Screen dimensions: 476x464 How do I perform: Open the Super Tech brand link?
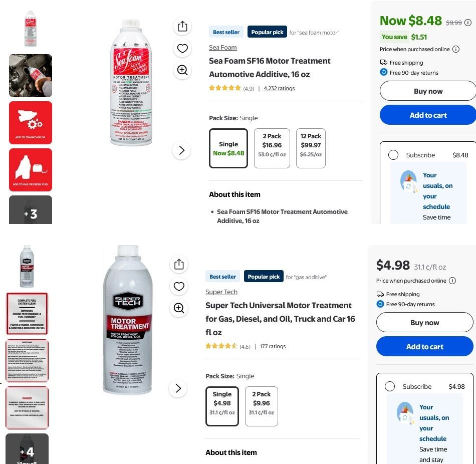(221, 292)
